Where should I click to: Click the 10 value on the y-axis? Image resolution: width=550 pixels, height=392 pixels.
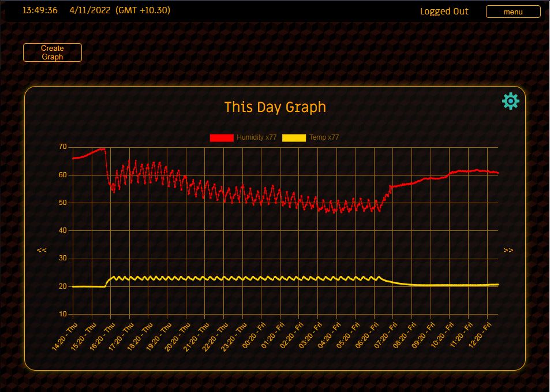pyautogui.click(x=62, y=315)
